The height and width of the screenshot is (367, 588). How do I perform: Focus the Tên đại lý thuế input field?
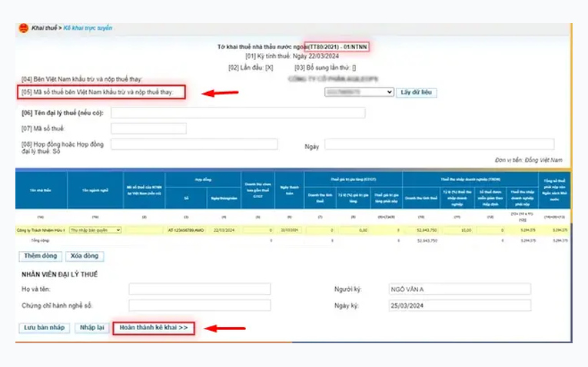click(238, 113)
